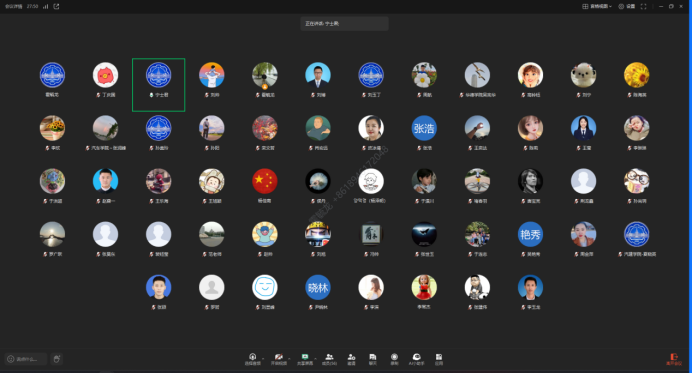Open the AI assistant icon
Image resolution: width=692 pixels, height=374 pixels.
[416, 359]
